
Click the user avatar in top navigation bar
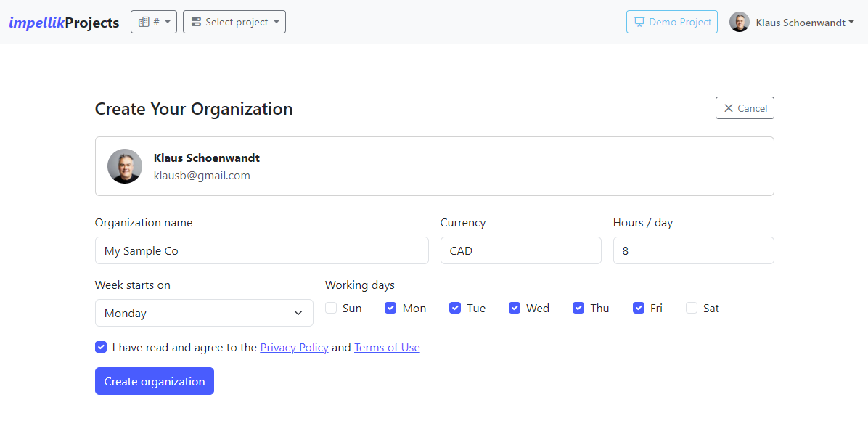click(739, 23)
